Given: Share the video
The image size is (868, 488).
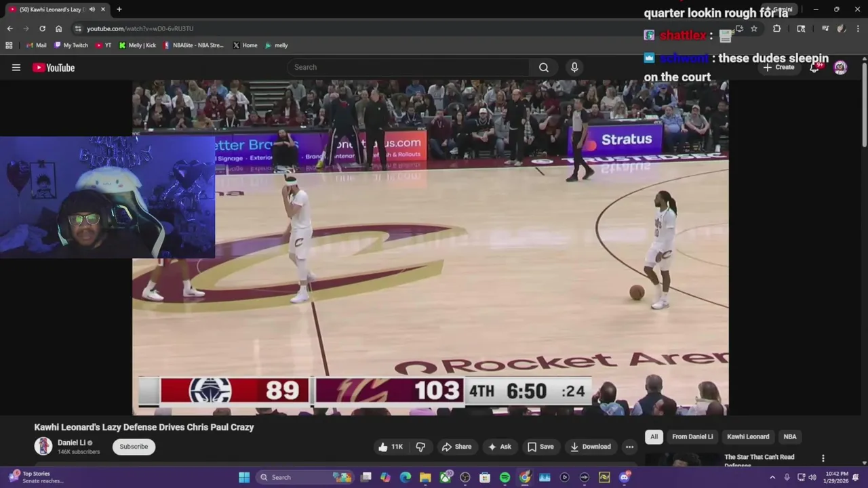Looking at the screenshot, I should (456, 447).
